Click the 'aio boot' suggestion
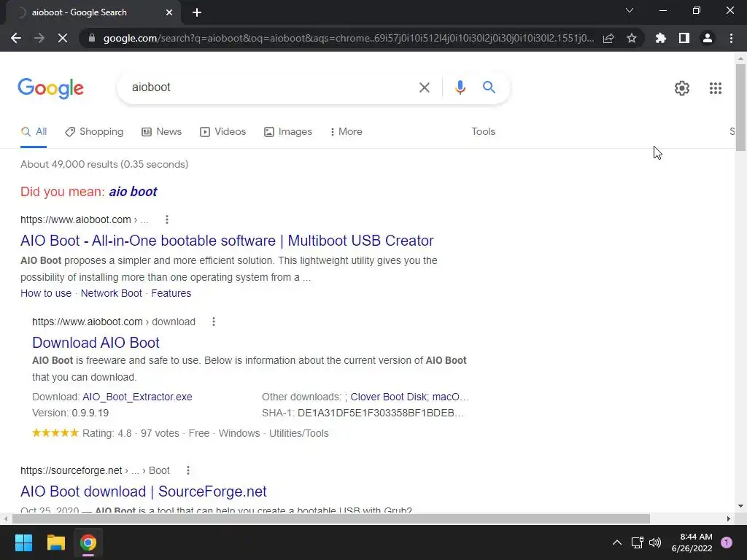 (x=133, y=192)
